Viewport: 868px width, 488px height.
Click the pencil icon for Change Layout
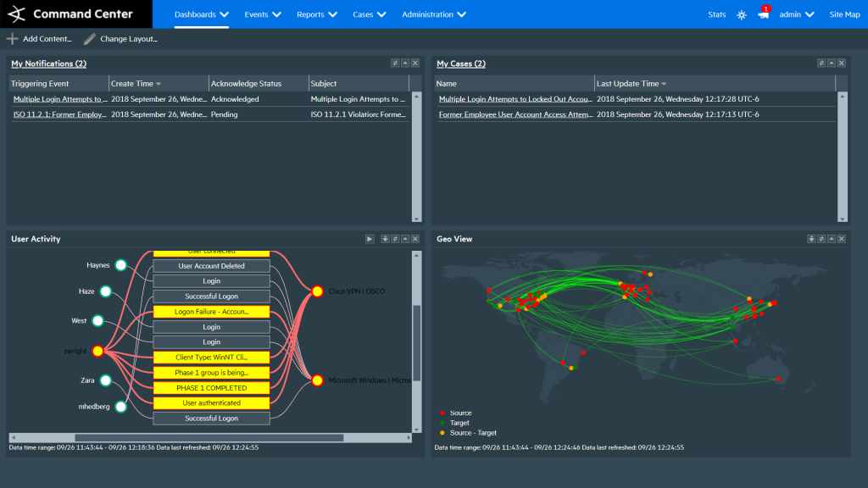pos(90,39)
